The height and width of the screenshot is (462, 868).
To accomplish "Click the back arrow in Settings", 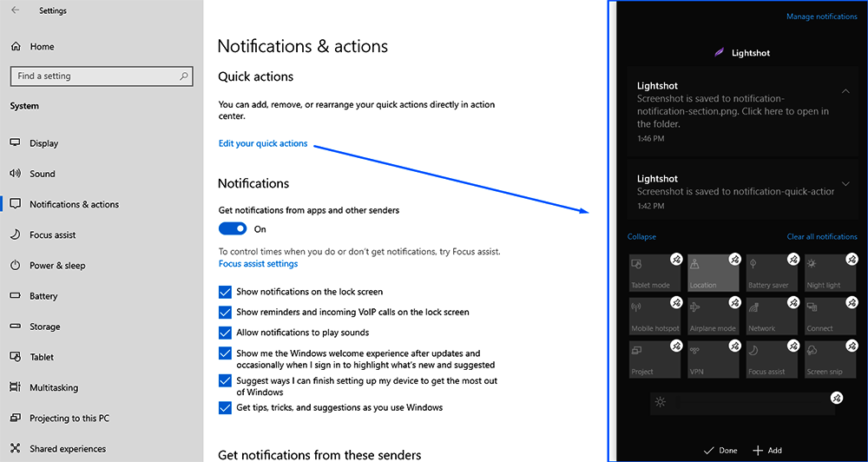I will 15,10.
